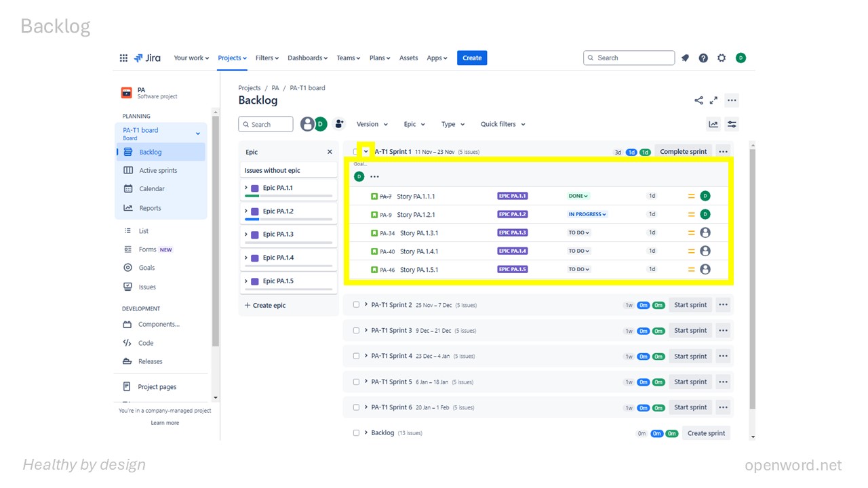Click the assignee avatar of PA-9

(705, 214)
